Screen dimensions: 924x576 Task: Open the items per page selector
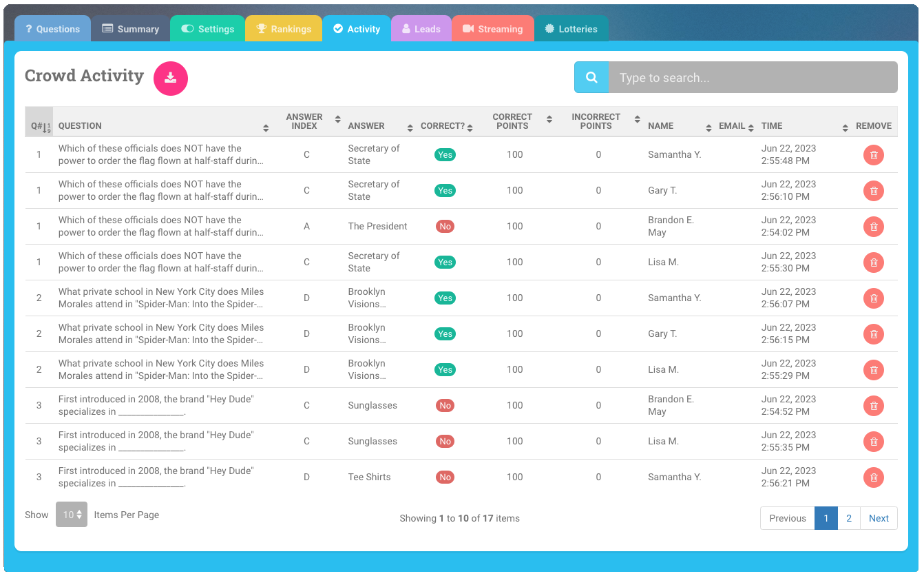[x=72, y=515]
